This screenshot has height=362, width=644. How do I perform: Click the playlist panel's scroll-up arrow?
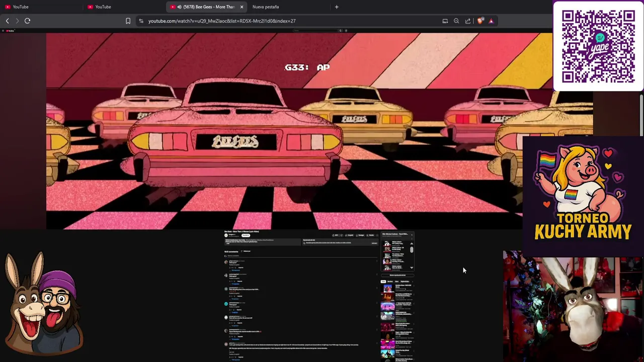tap(412, 243)
